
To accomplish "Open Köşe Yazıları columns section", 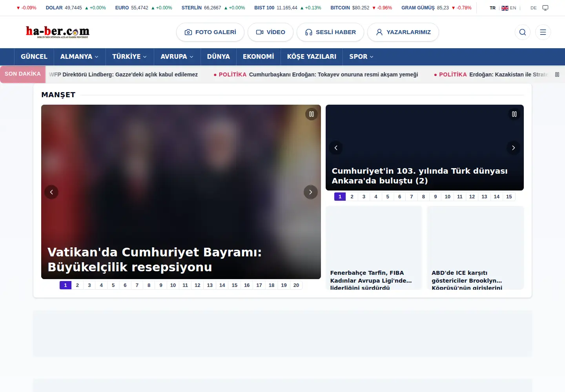I will (312, 56).
